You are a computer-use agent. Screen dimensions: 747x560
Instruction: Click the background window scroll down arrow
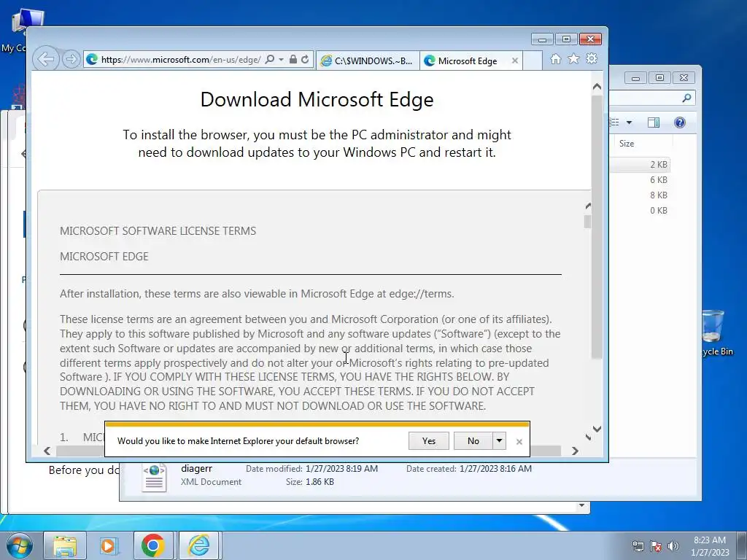[581, 506]
